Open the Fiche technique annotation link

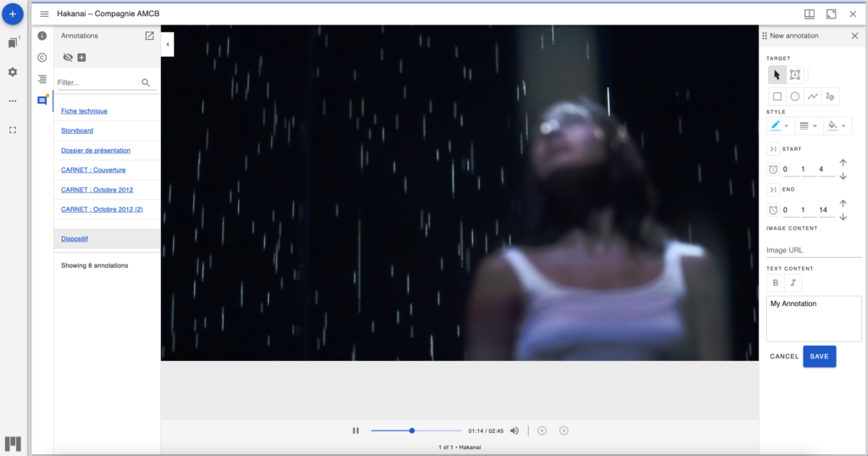point(84,111)
